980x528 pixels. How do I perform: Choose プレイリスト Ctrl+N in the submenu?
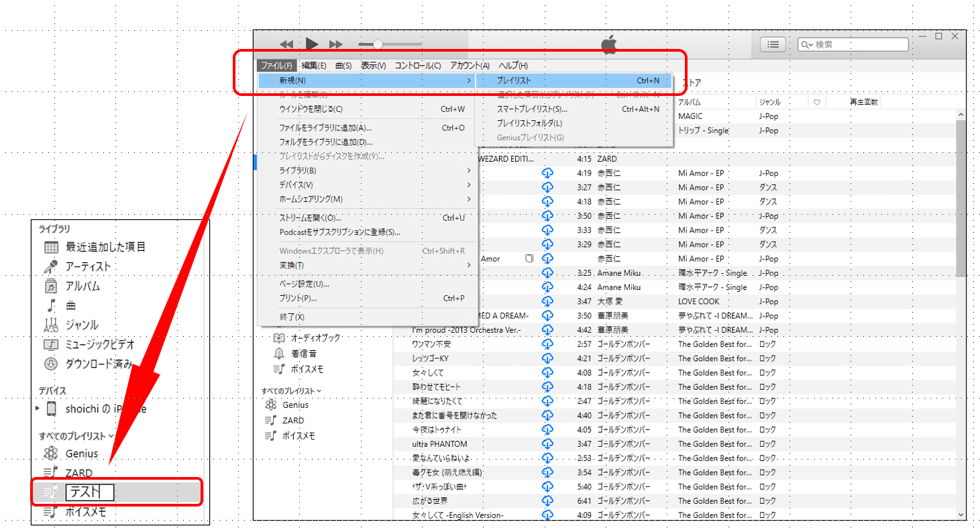(x=574, y=81)
